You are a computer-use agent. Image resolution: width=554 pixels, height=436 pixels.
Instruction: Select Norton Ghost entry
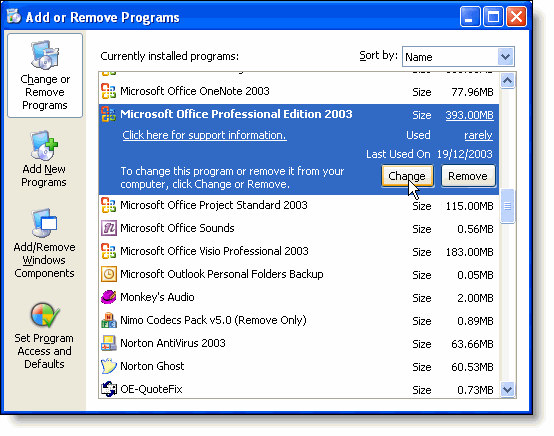tap(299, 366)
